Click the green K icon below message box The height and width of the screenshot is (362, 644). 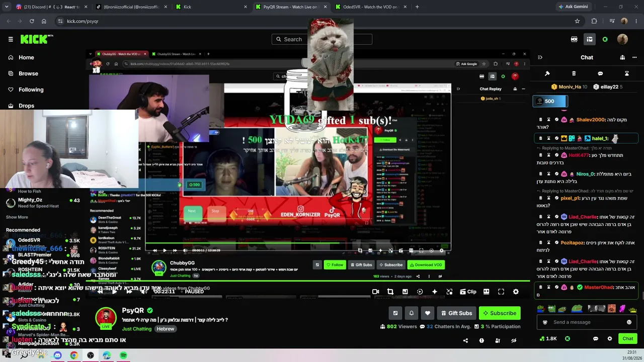point(568,338)
